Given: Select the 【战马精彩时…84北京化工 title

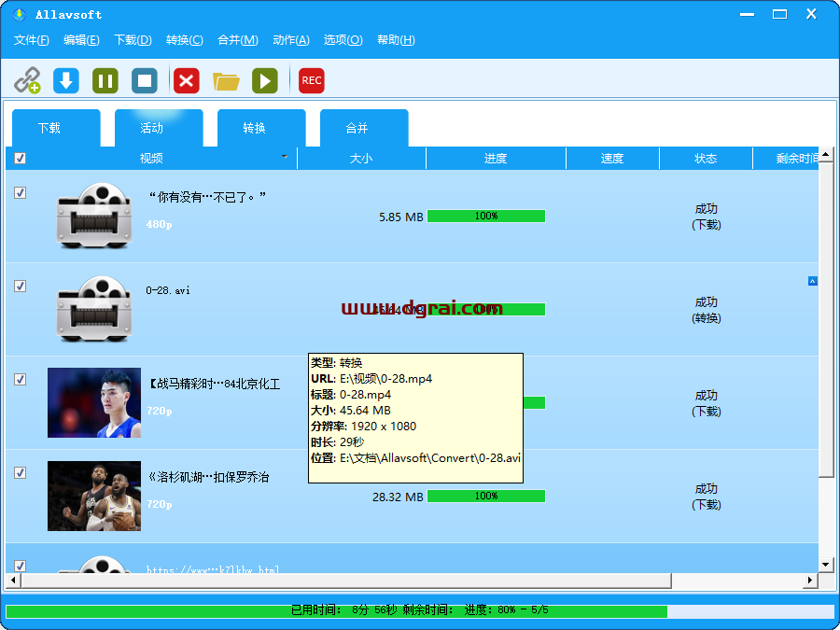Looking at the screenshot, I should click(x=213, y=384).
